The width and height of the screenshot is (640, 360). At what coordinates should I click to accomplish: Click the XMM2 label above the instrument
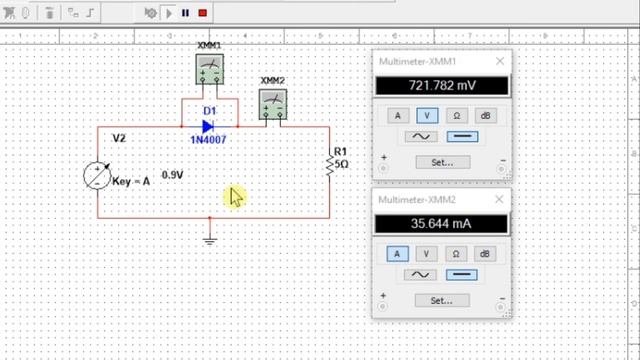click(x=273, y=81)
